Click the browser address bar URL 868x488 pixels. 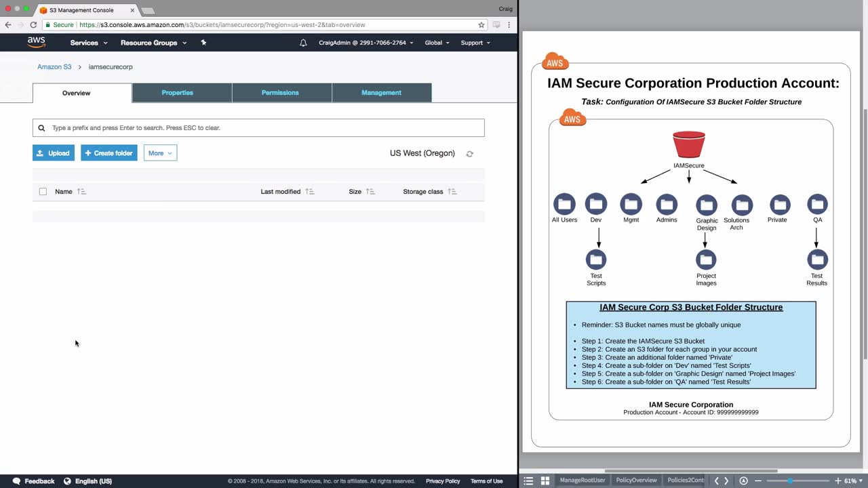222,25
